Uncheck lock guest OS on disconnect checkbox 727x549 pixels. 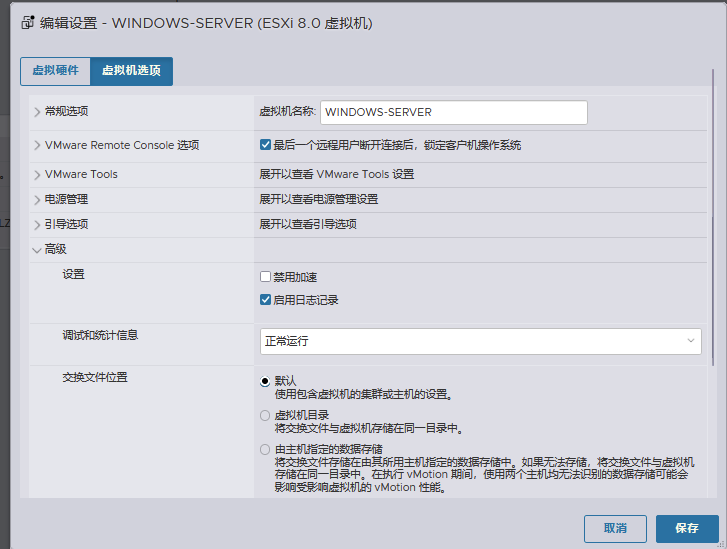265,145
